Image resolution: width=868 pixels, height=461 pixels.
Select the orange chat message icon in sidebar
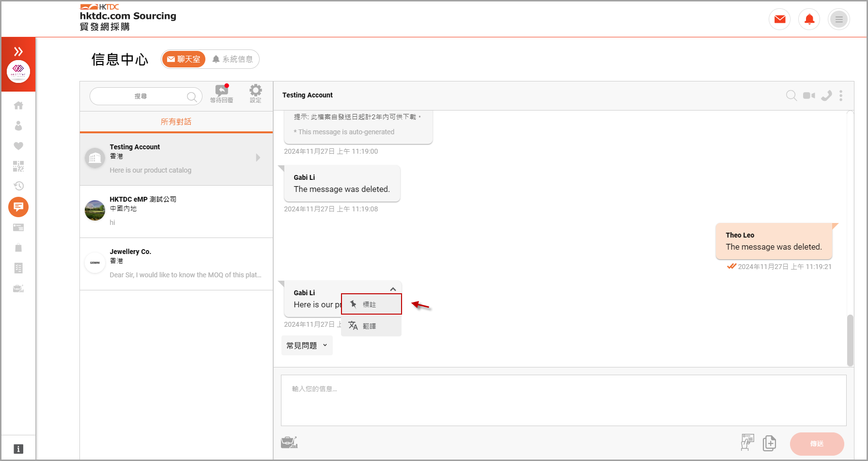point(18,207)
